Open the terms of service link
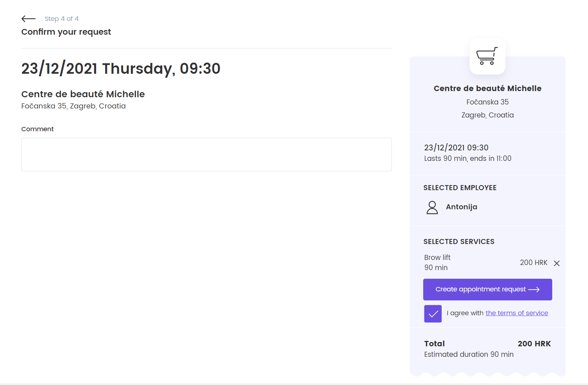Screen dimensions: 588x385 click(516, 313)
